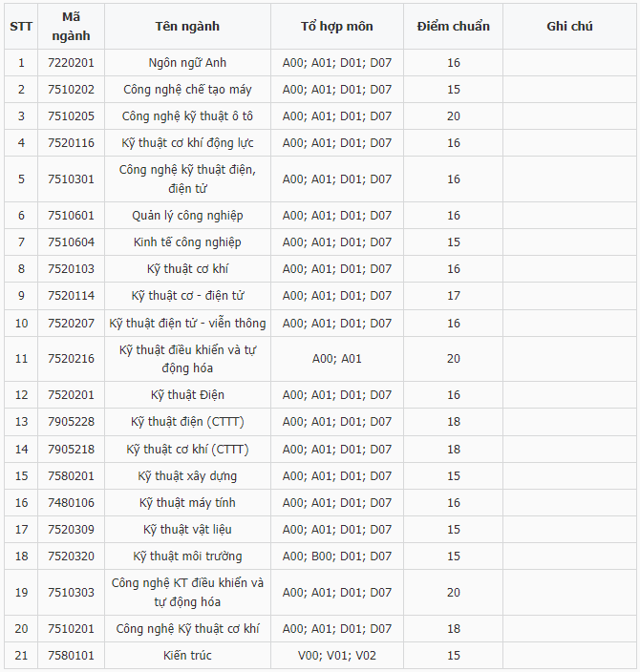Click major code 7580201
Image resolution: width=640 pixels, height=672 pixels.
tap(71, 475)
